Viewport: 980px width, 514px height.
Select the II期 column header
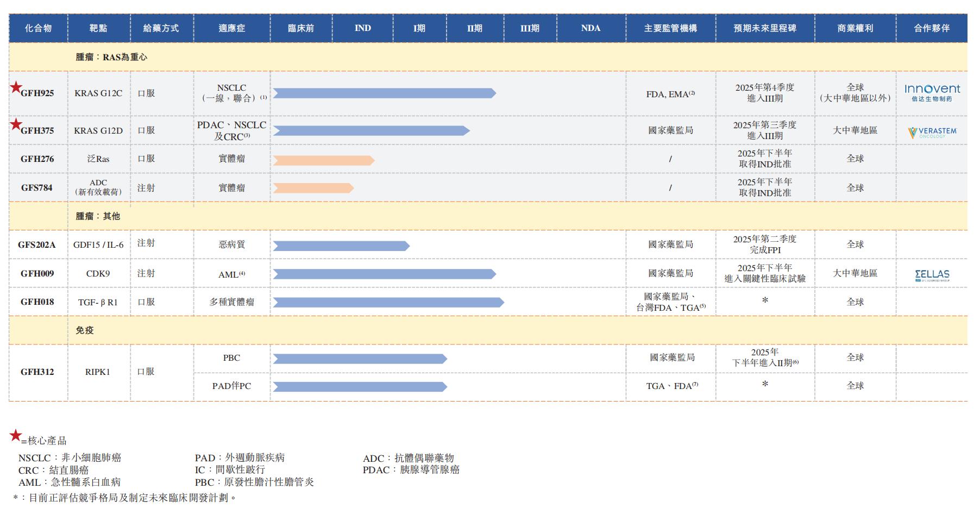tap(475, 28)
